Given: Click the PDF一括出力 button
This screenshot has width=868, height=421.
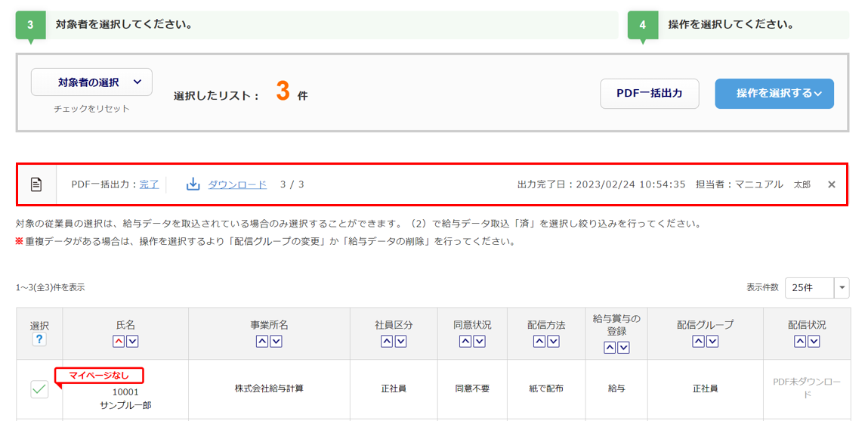Looking at the screenshot, I should [650, 94].
